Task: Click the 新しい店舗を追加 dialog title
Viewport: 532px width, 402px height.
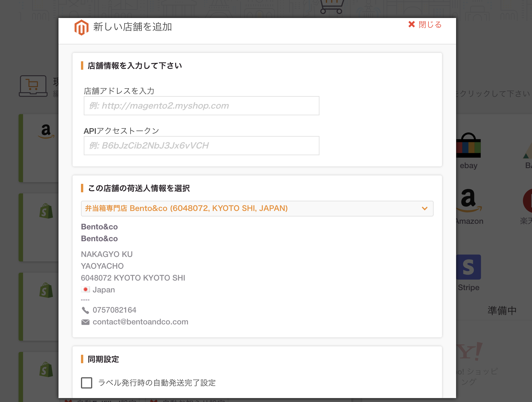Action: [x=132, y=27]
